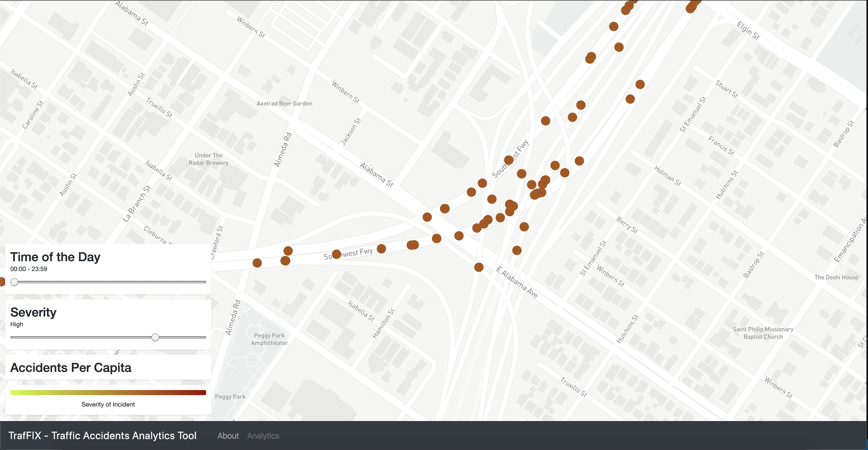Click the E Alabama Ave street label

(x=517, y=282)
